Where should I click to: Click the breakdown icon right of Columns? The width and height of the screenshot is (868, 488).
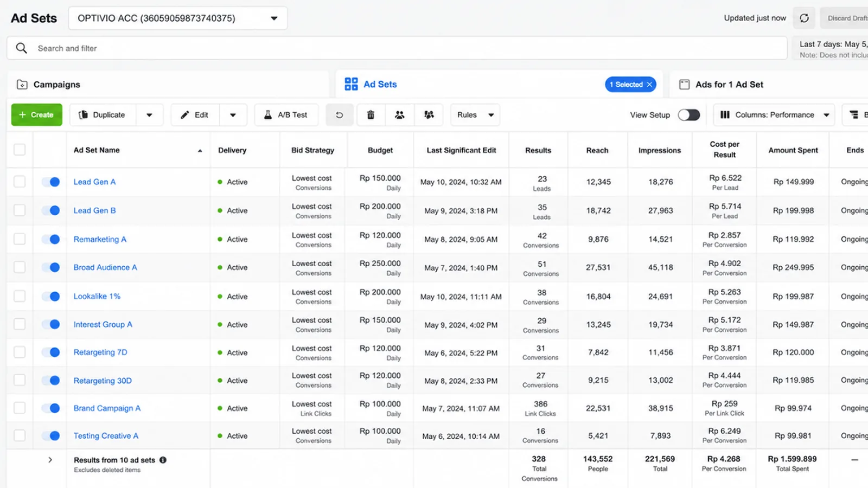(x=854, y=115)
